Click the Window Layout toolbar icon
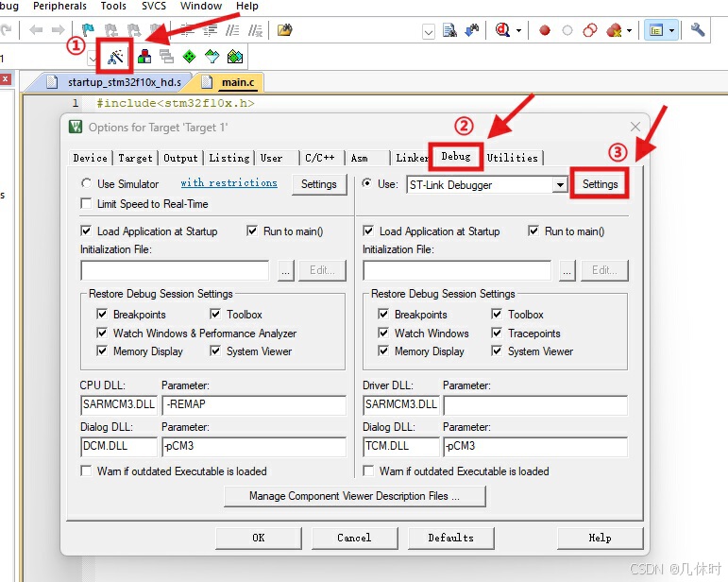This screenshot has width=728, height=582. tap(656, 30)
